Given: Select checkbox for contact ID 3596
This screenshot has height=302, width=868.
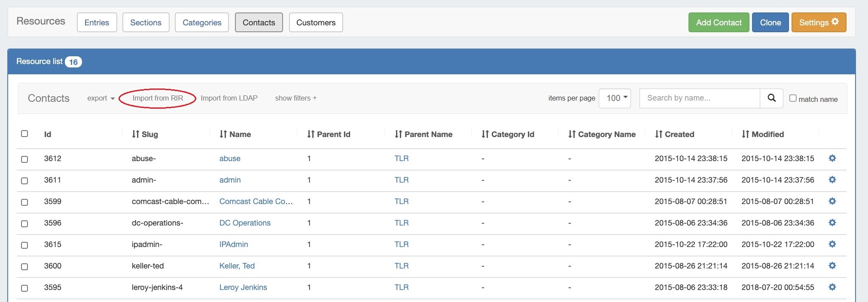Looking at the screenshot, I should pos(24,223).
